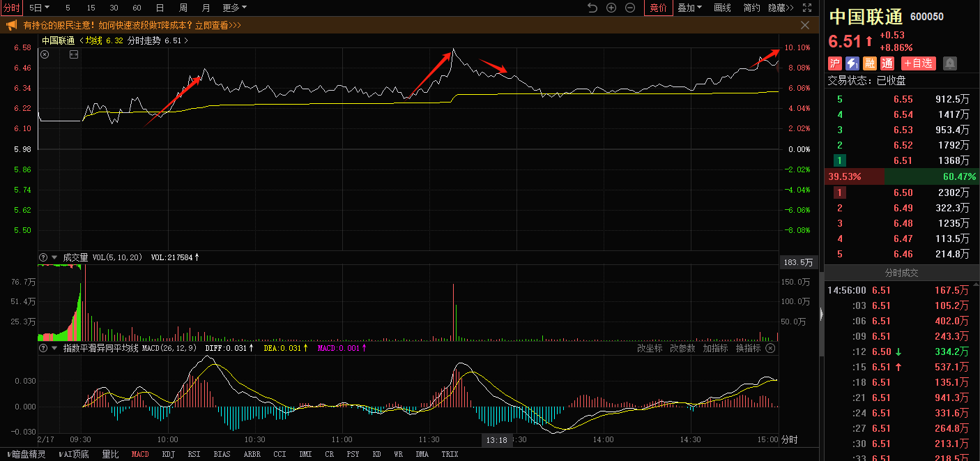980x461 pixels.
Task: Close the MACD indicator panel
Action: 770,348
